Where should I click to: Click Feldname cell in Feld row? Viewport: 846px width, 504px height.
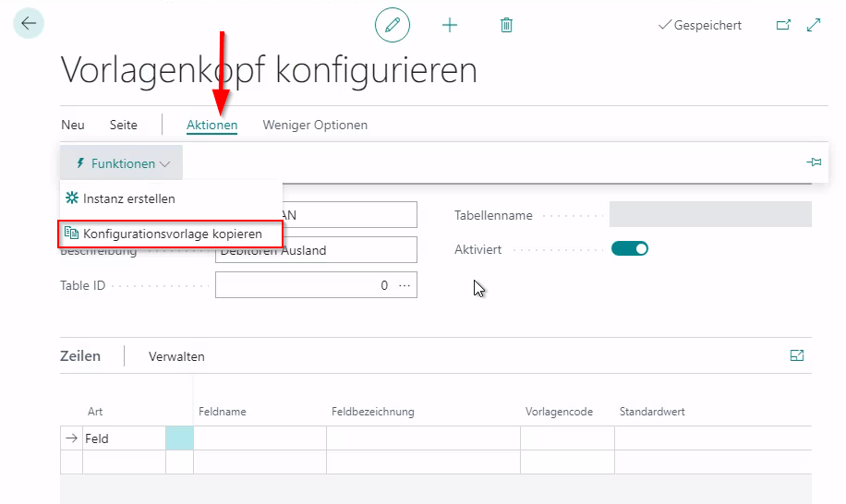pos(260,438)
